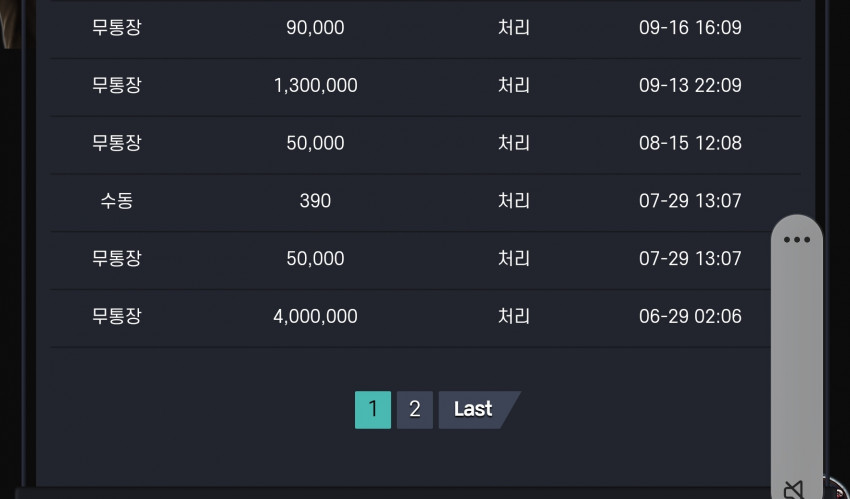
Task: Toggle the mute speaker icon
Action: (x=794, y=490)
